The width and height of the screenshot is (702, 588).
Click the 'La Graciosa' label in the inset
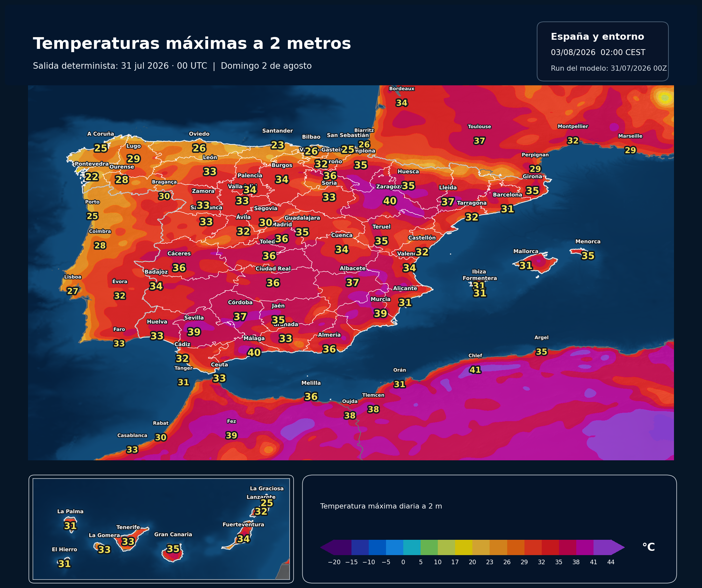[267, 489]
